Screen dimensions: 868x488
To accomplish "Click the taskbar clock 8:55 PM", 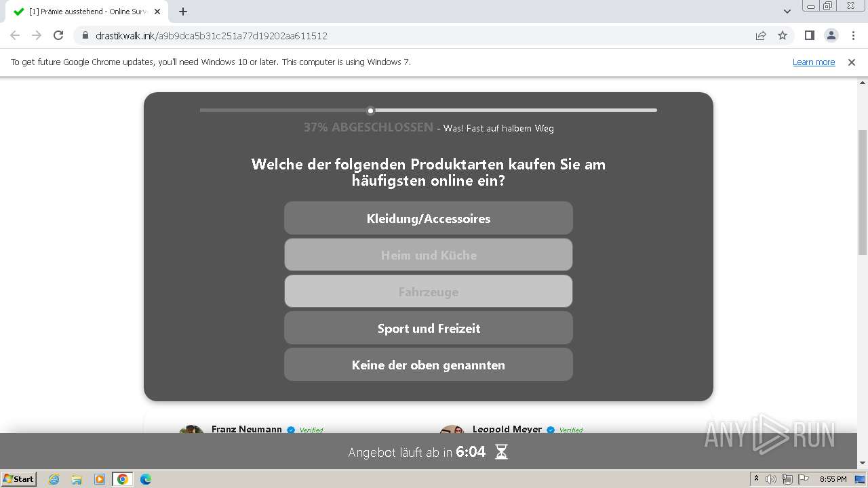I will pos(833,479).
